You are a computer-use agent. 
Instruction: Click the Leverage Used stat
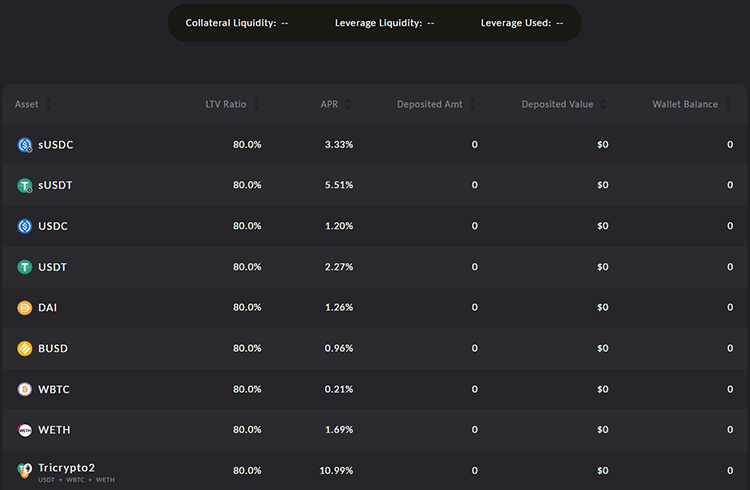[x=522, y=23]
